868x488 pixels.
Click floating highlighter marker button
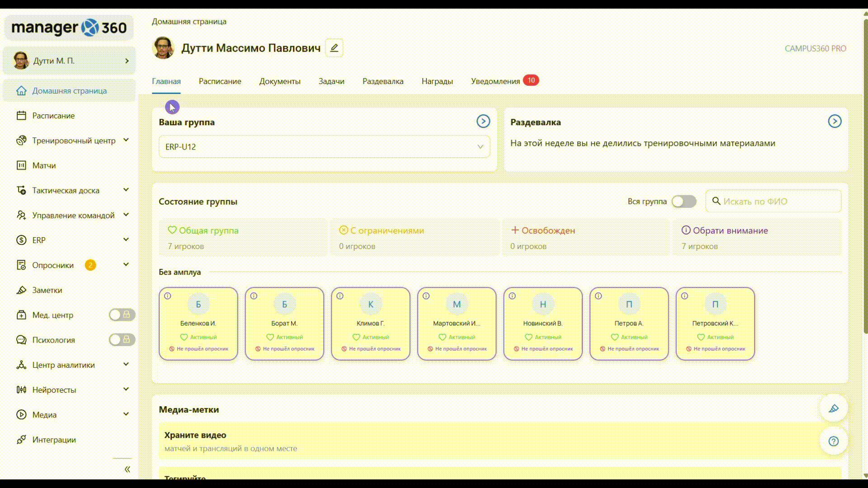click(833, 408)
